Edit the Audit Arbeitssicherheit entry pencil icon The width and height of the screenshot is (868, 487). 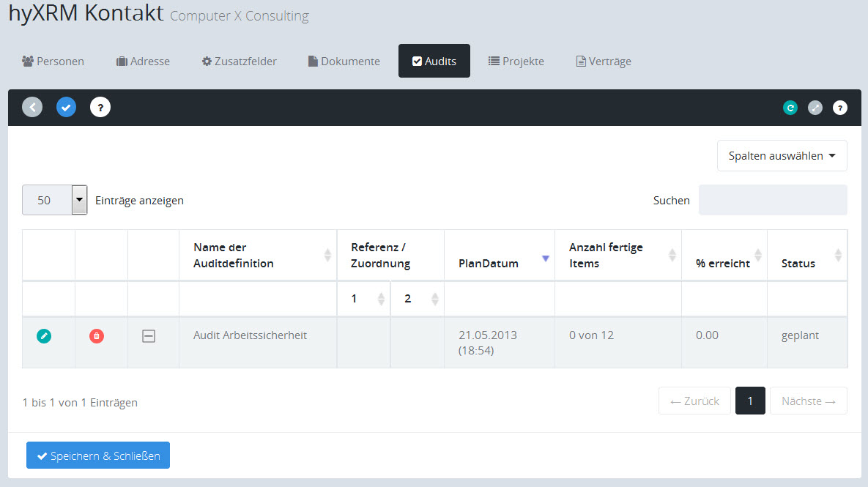(x=44, y=336)
